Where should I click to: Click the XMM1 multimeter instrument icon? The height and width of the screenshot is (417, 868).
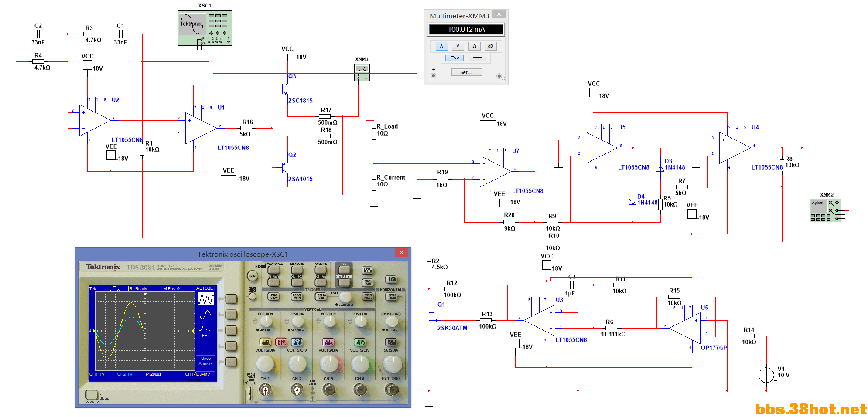[362, 73]
